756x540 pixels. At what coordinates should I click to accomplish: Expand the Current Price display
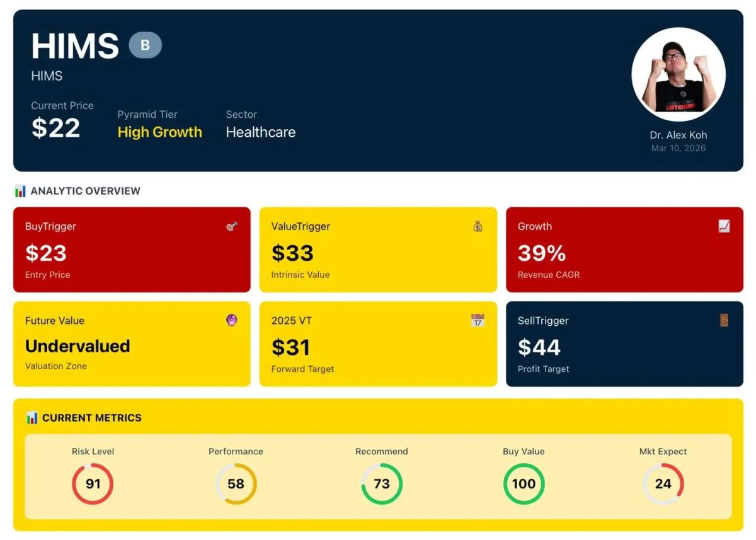(x=55, y=129)
